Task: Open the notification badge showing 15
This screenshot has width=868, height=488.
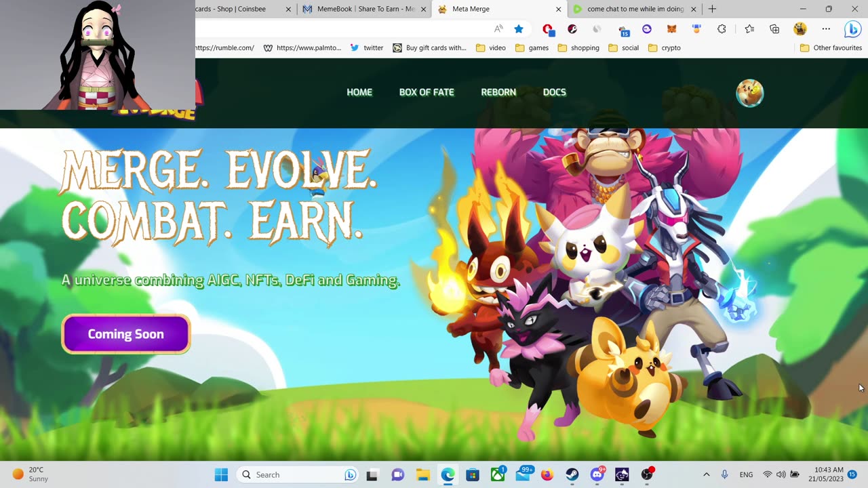Action: click(852, 474)
